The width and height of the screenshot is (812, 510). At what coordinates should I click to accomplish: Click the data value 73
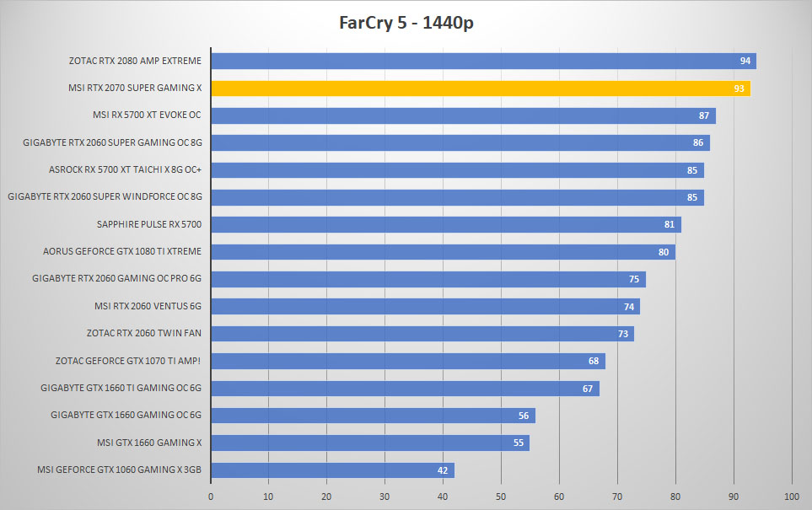tap(623, 334)
